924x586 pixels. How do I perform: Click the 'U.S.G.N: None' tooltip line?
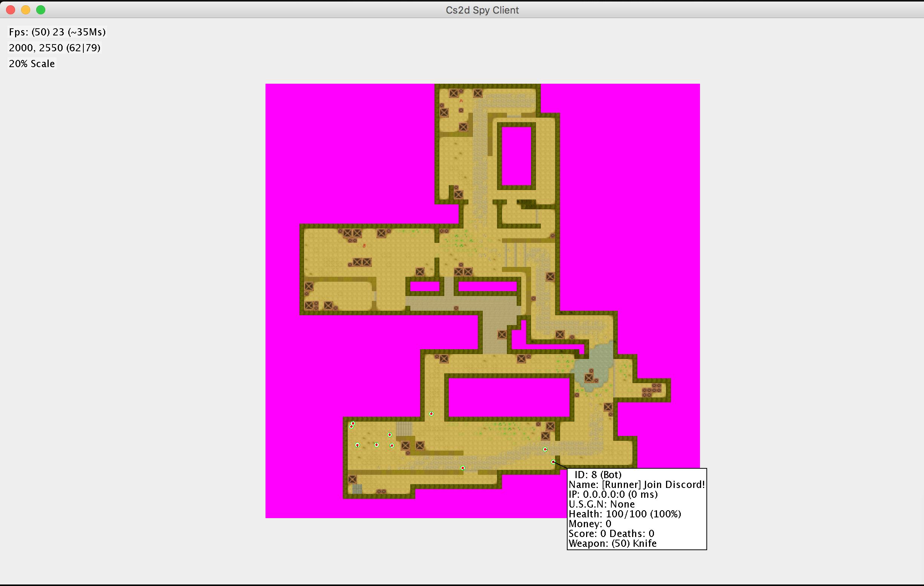[x=601, y=504]
